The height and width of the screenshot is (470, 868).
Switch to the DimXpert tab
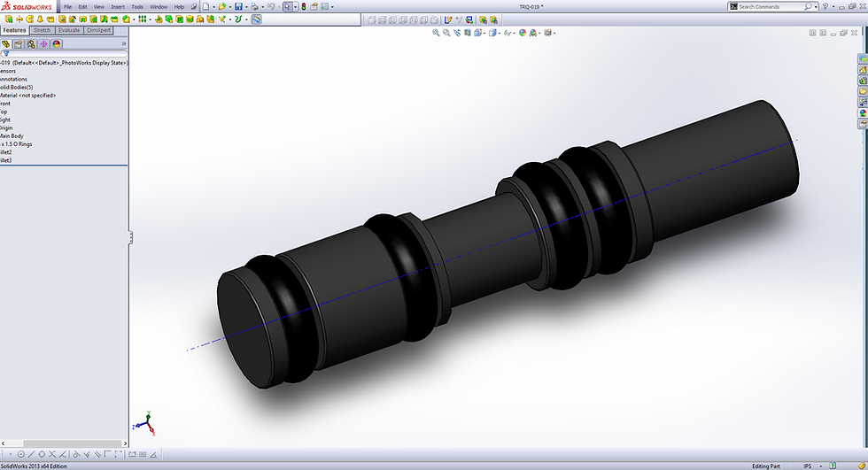(x=98, y=30)
